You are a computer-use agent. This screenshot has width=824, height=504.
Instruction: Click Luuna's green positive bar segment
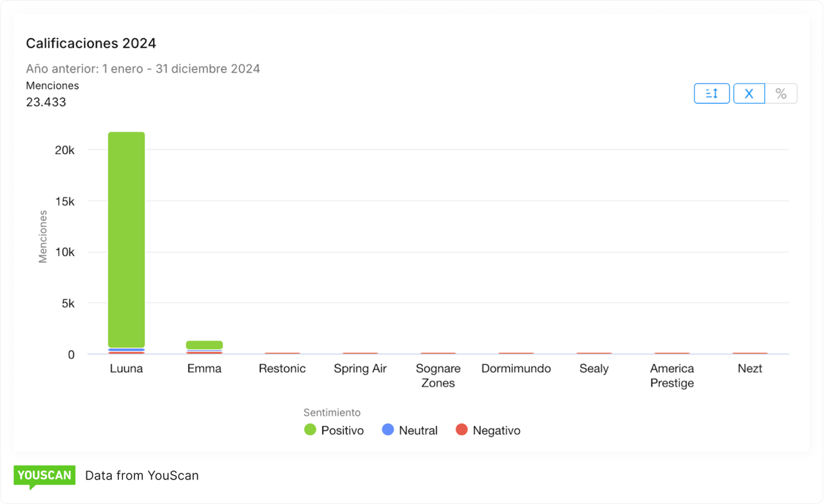(126, 238)
